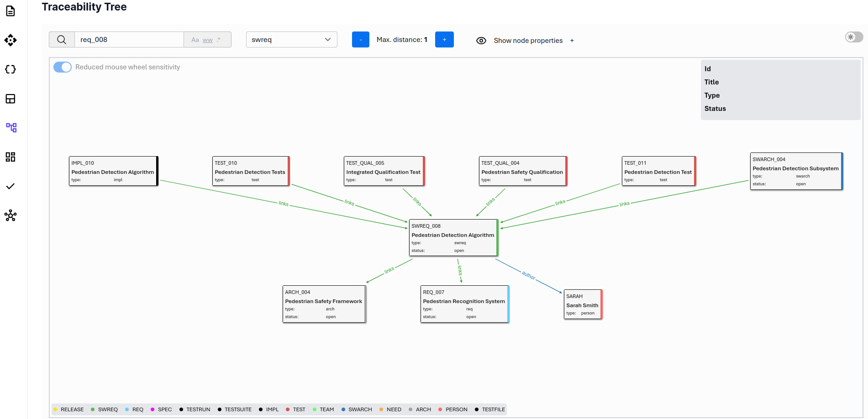Toggle regex .* search option
Viewport: 868px width, 419px height.
pos(218,40)
